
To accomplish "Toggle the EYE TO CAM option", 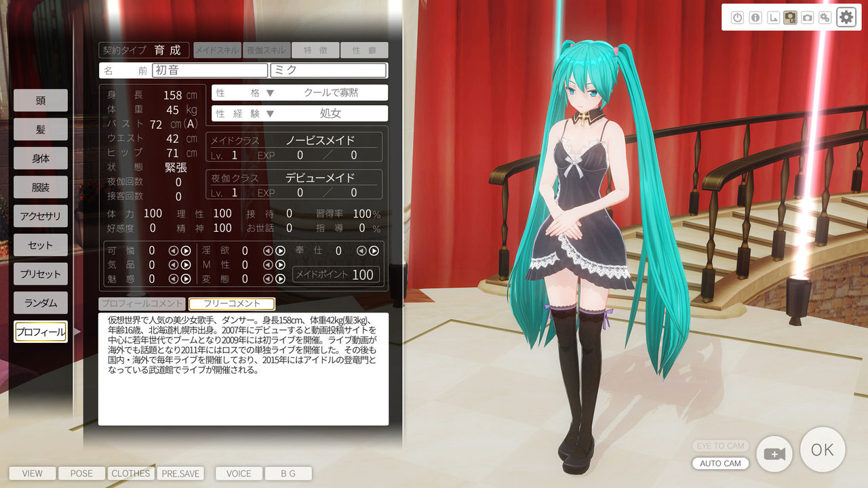I will point(721,446).
